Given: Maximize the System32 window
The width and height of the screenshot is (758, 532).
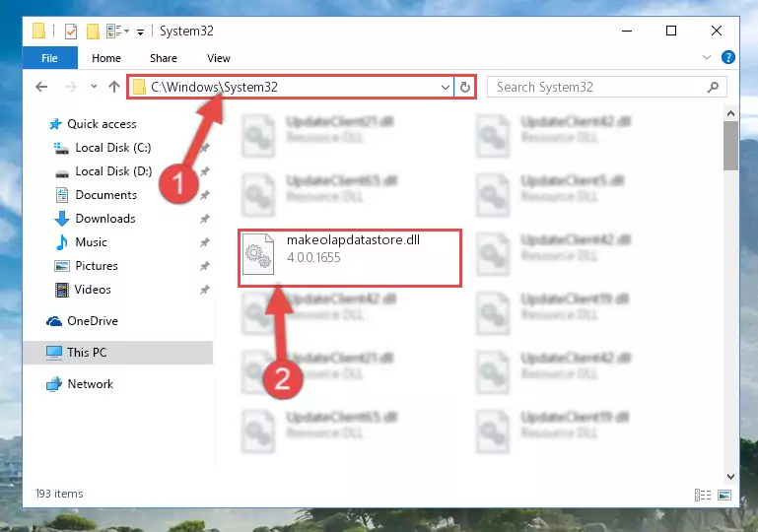Looking at the screenshot, I should coord(671,31).
